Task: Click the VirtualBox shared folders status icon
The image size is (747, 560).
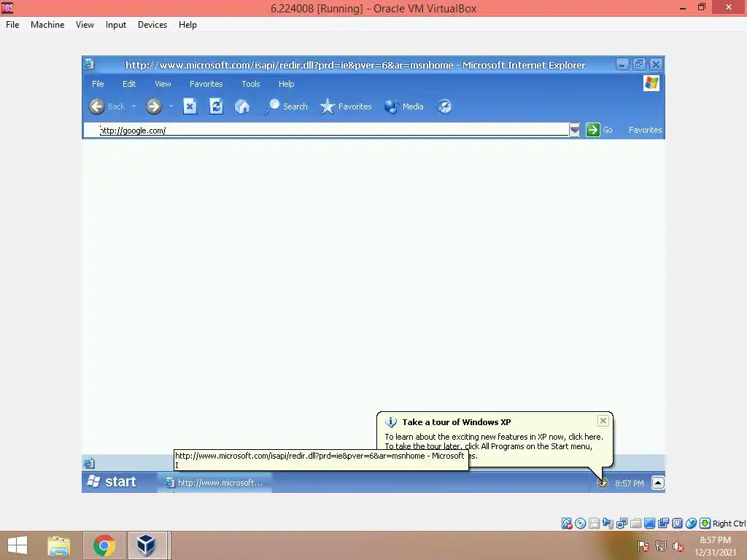Action: (x=635, y=524)
